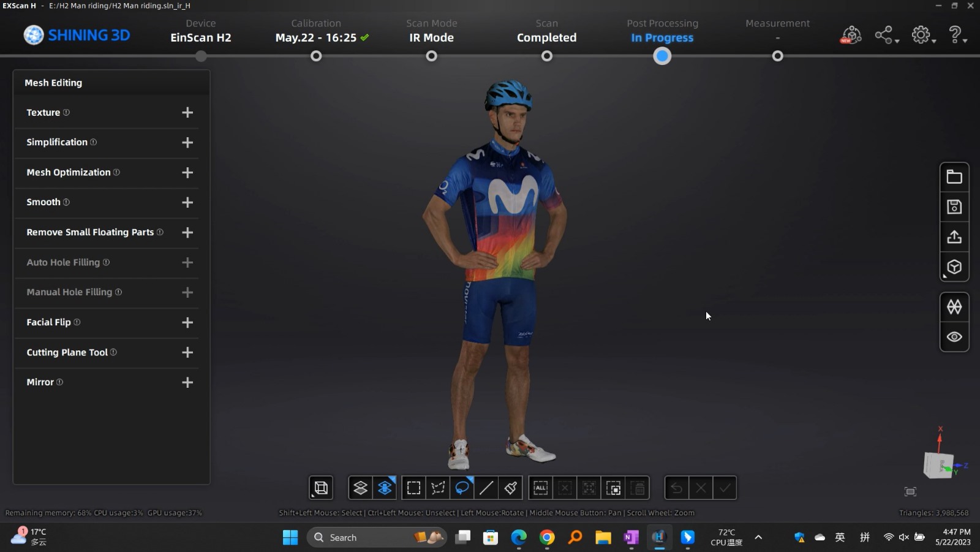Choose the polygon selection tool
The height and width of the screenshot is (552, 980).
(x=438, y=488)
